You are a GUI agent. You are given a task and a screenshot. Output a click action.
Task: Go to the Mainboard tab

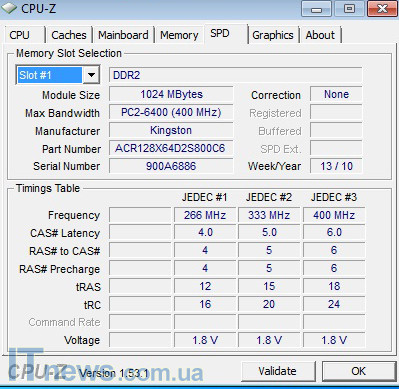(x=123, y=35)
